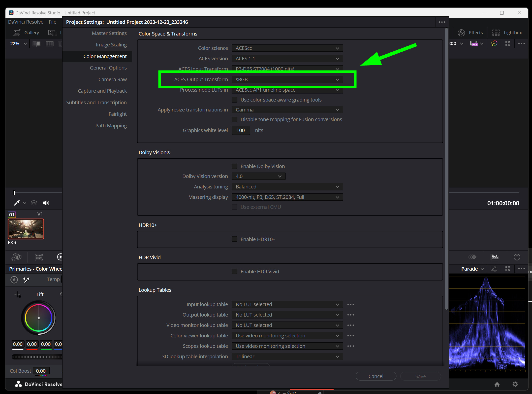Mute audio with the speaker icon
This screenshot has width=532, height=394.
pyautogui.click(x=46, y=203)
